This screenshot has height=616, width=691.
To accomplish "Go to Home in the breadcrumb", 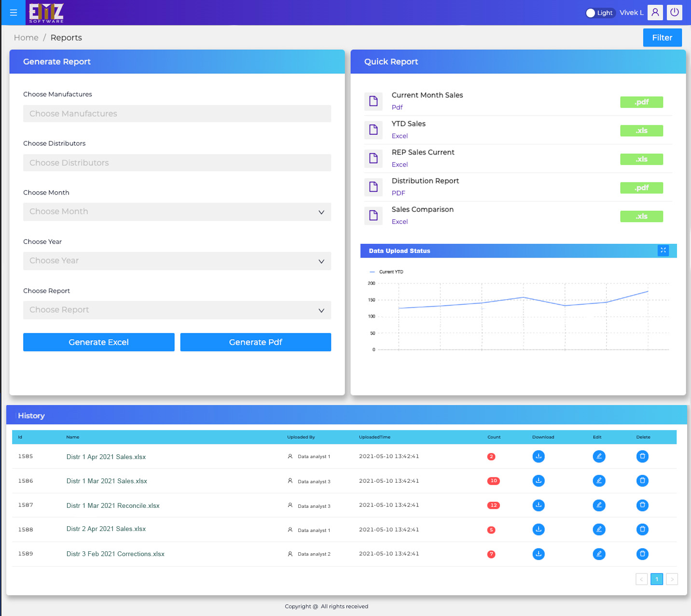I will (26, 38).
